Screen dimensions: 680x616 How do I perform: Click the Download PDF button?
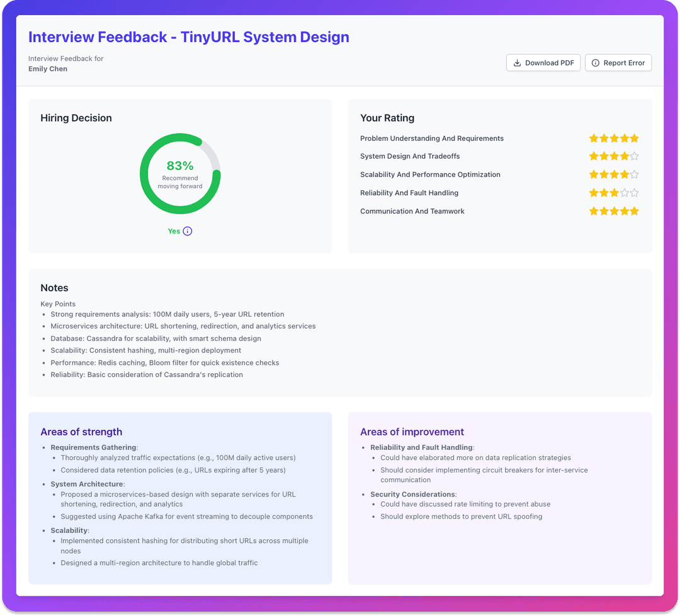tap(543, 62)
